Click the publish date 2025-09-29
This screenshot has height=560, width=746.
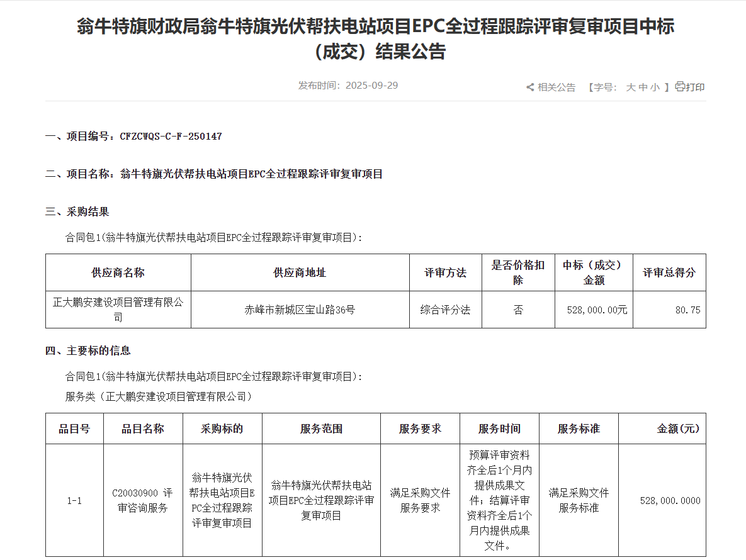pyautogui.click(x=371, y=86)
